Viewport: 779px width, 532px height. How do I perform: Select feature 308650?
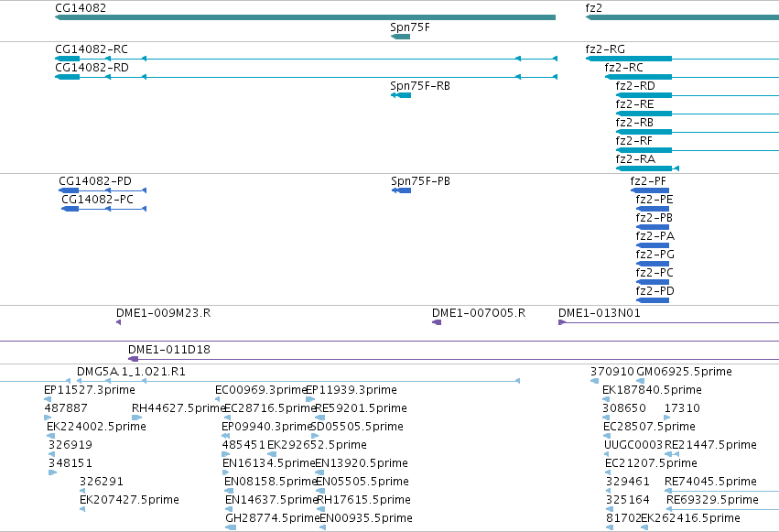tap(606, 418)
